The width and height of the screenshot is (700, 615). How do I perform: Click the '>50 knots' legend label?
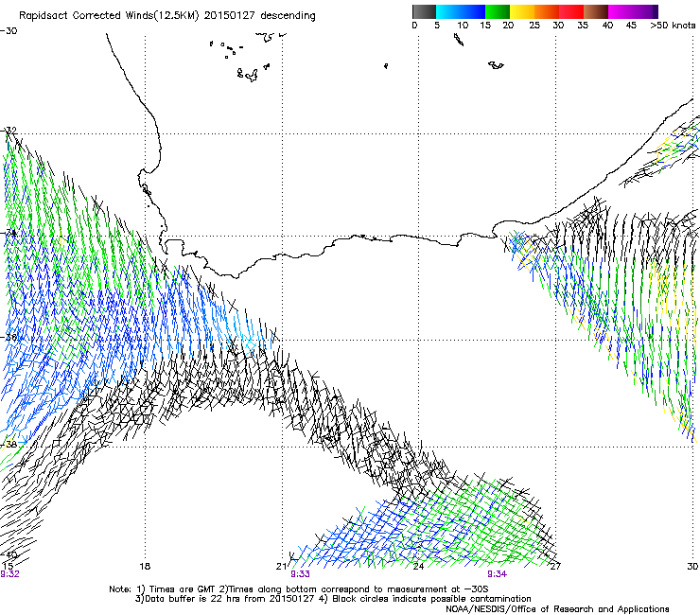coord(673,26)
